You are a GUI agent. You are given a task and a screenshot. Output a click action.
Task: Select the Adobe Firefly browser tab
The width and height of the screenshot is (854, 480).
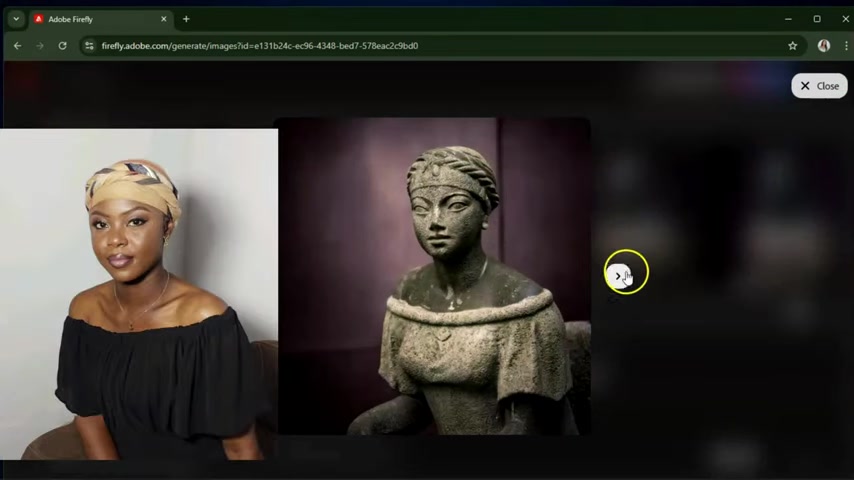point(101,19)
